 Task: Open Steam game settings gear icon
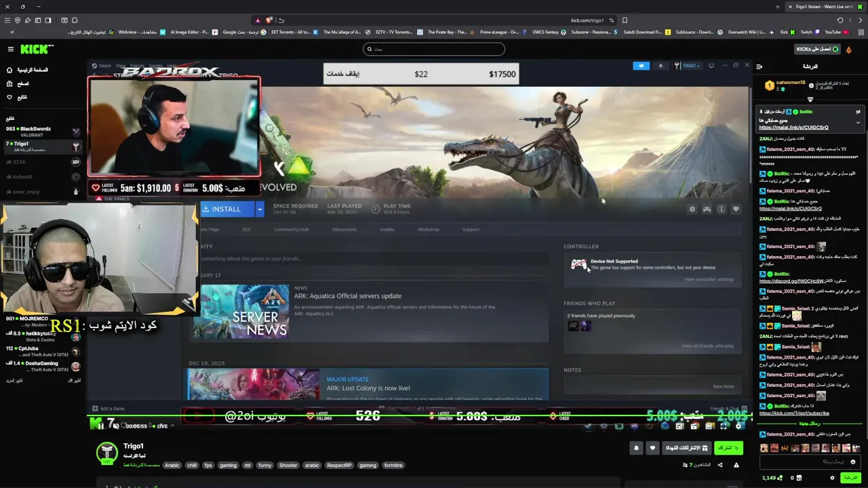(x=692, y=209)
